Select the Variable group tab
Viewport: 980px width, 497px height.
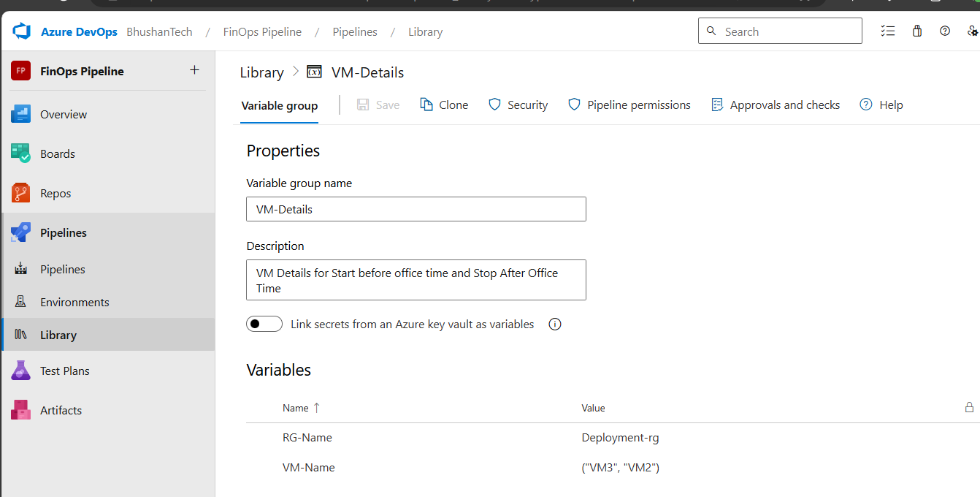click(x=280, y=105)
